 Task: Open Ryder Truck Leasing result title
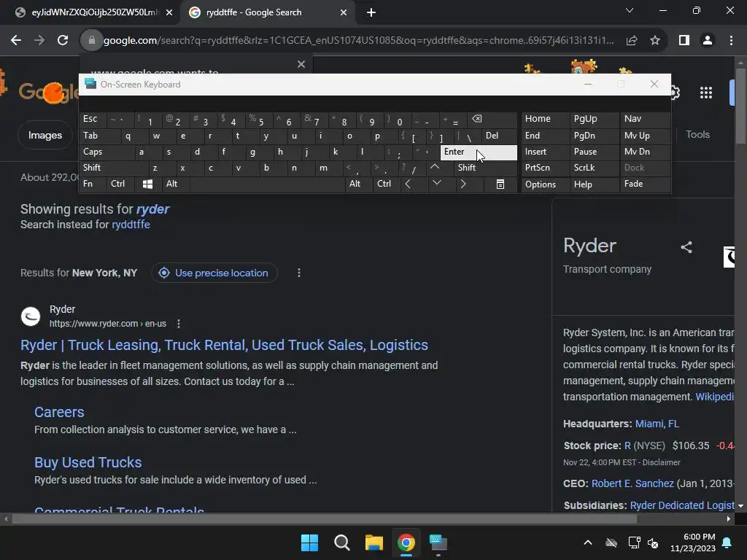coord(225,345)
